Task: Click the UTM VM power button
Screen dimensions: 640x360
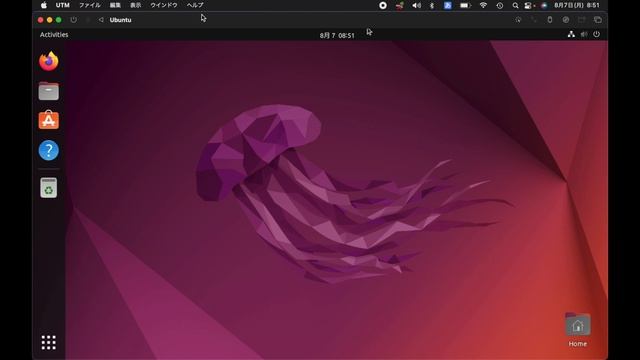Action: (x=73, y=20)
